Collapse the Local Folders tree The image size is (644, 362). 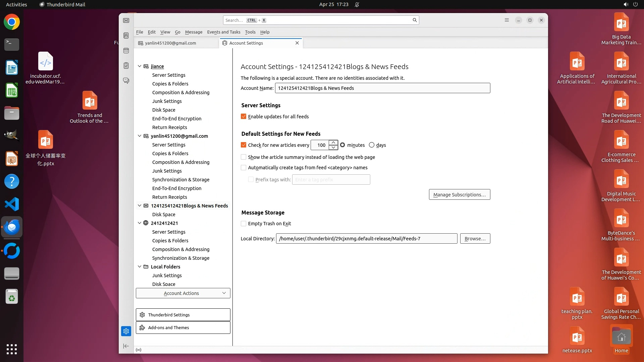coord(140,267)
